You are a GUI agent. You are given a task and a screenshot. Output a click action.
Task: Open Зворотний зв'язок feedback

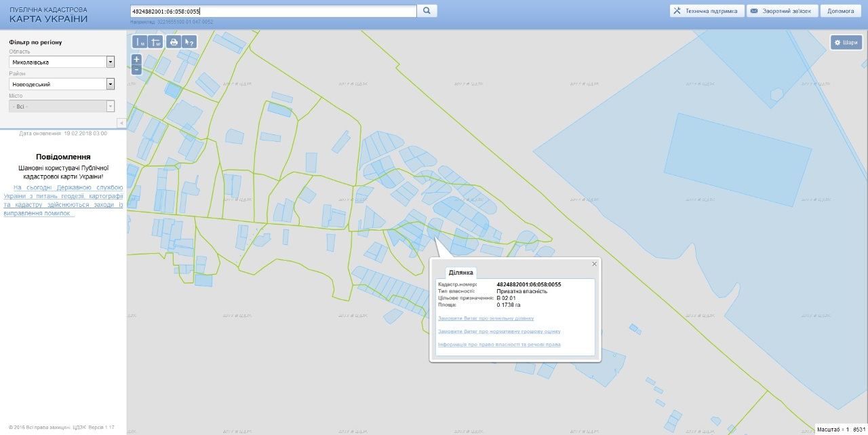pos(782,11)
